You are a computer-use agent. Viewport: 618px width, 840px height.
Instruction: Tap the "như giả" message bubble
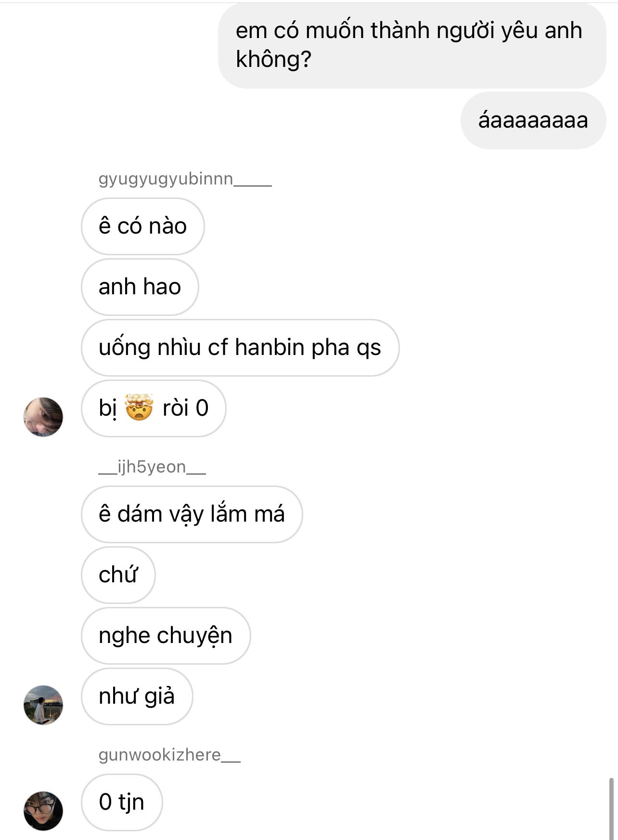tap(137, 696)
